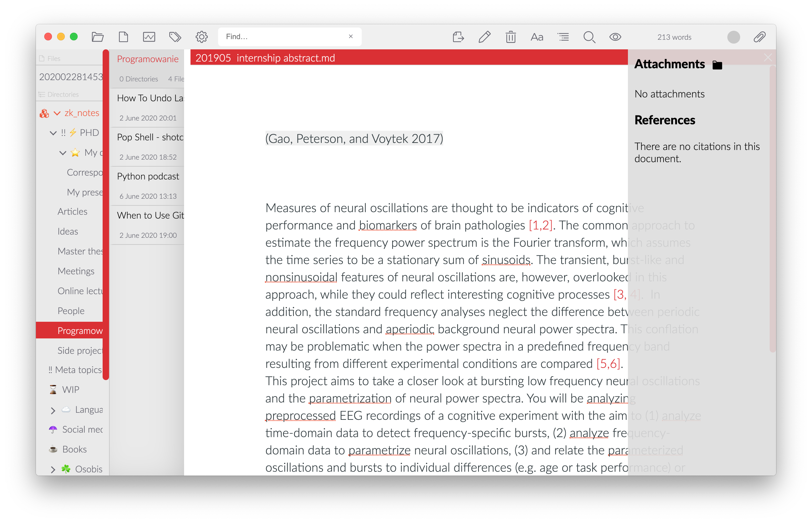Image resolution: width=812 pixels, height=523 pixels.
Task: Collapse the zk_notes workspace chevron
Action: tap(57, 113)
